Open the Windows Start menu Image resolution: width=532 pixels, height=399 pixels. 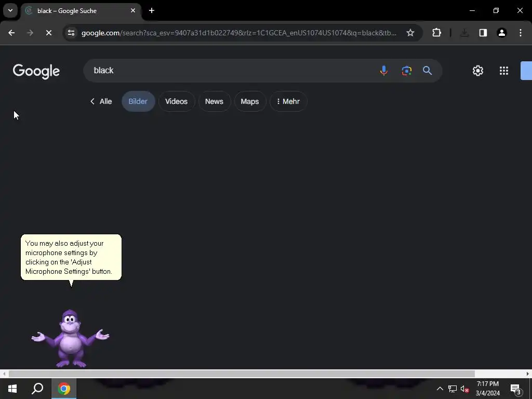tap(12, 389)
